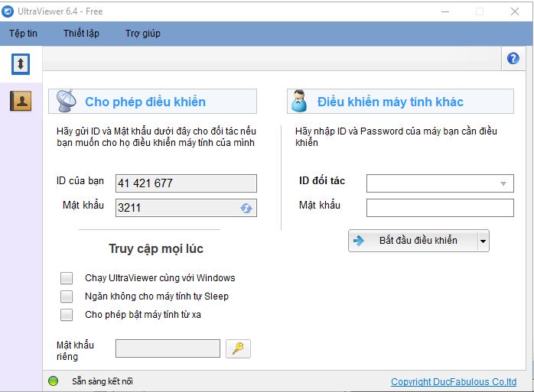Refresh the password with the blue arrows icon
534x392 pixels.
pos(246,208)
